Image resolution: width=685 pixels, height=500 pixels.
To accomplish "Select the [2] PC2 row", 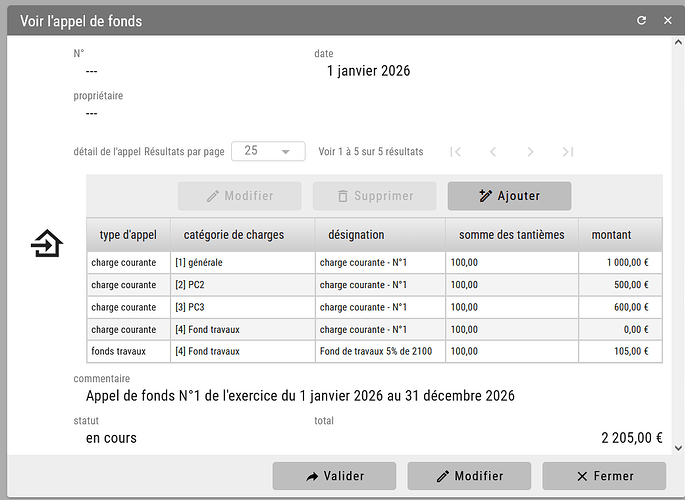I will tap(374, 285).
